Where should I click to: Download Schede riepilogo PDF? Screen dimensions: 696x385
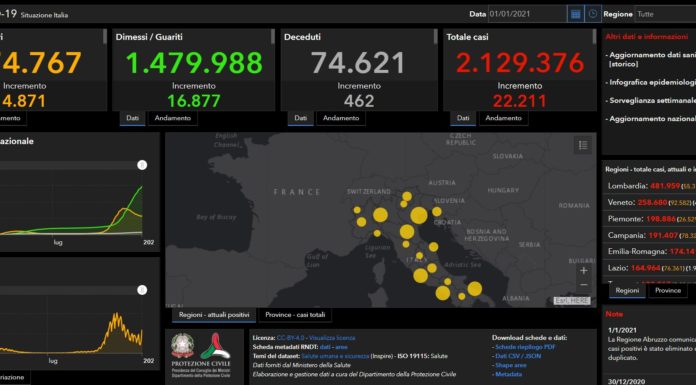pyautogui.click(x=525, y=347)
